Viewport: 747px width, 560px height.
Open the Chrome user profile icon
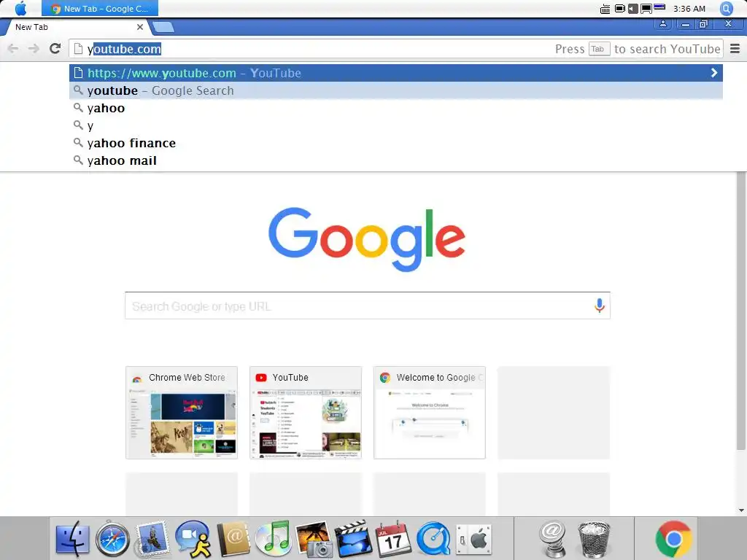point(662,24)
